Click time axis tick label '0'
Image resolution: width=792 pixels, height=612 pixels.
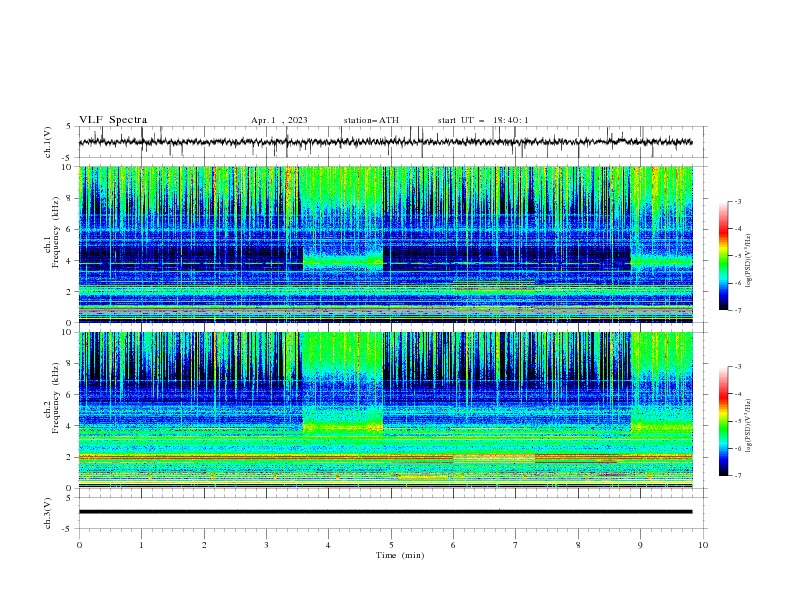(x=79, y=545)
